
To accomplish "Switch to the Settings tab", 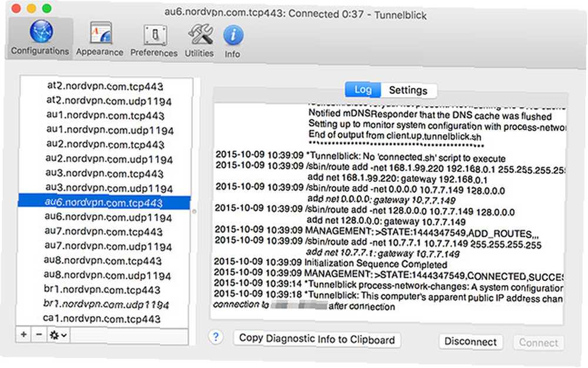I will pos(409,90).
